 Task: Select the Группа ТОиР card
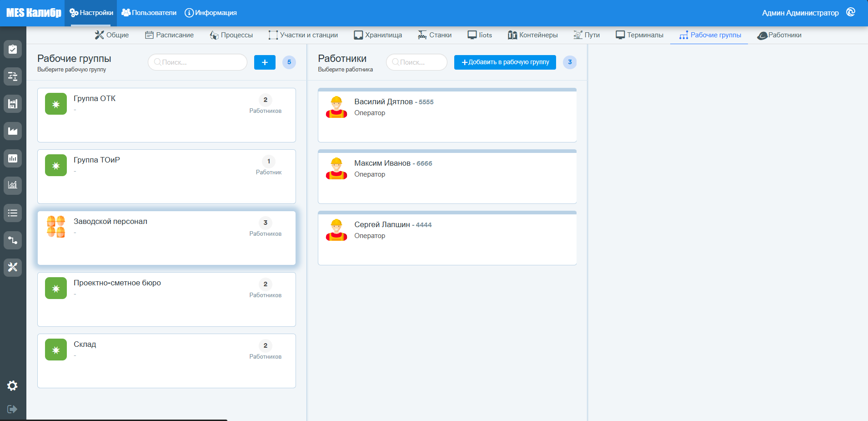coord(166,177)
